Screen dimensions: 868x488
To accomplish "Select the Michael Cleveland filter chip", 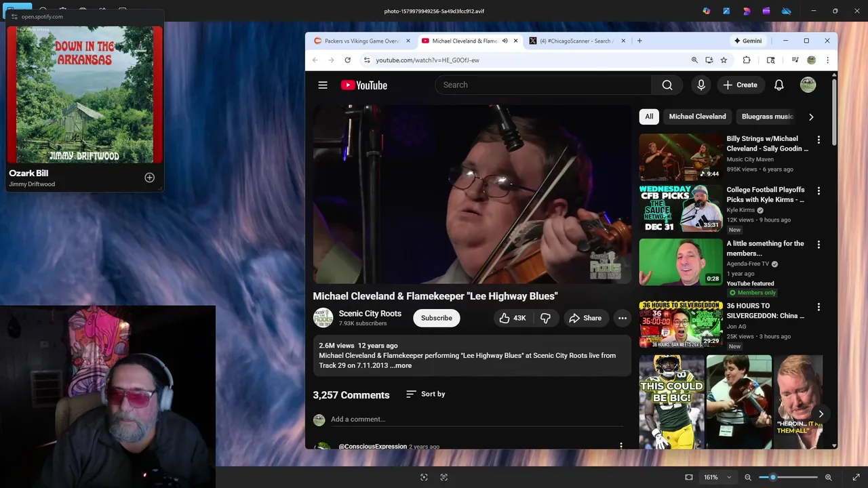I will point(697,117).
